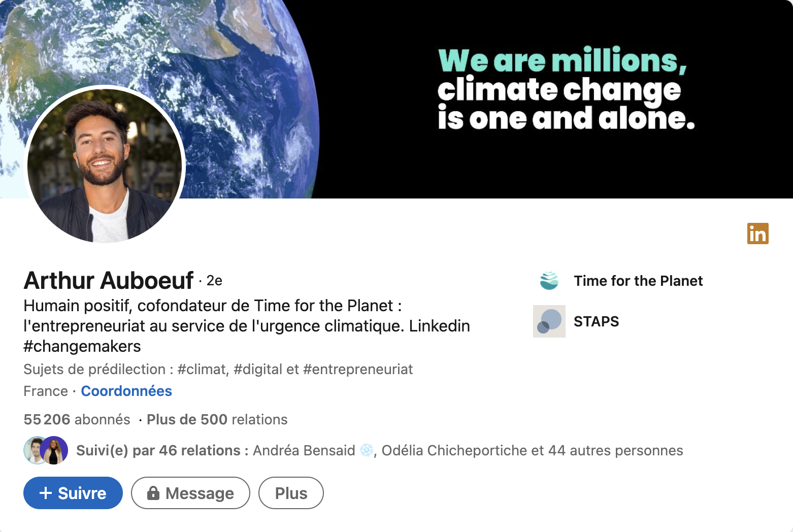Click the plus icon in Suivre button
The image size is (793, 532).
46,493
